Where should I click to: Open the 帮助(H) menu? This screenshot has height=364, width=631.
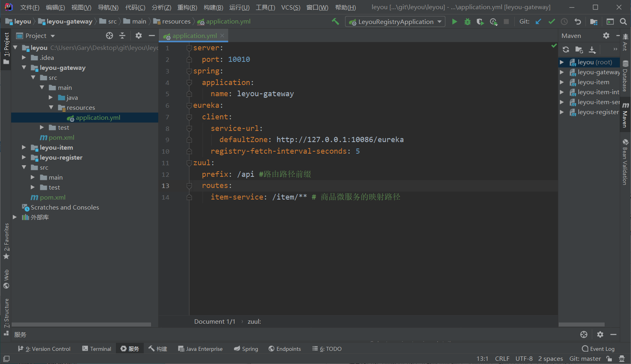click(345, 7)
